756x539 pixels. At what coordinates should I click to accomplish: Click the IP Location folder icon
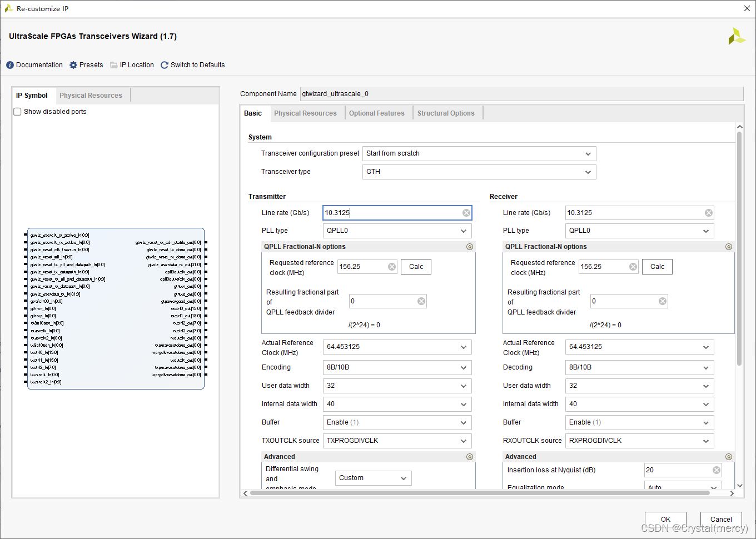114,65
